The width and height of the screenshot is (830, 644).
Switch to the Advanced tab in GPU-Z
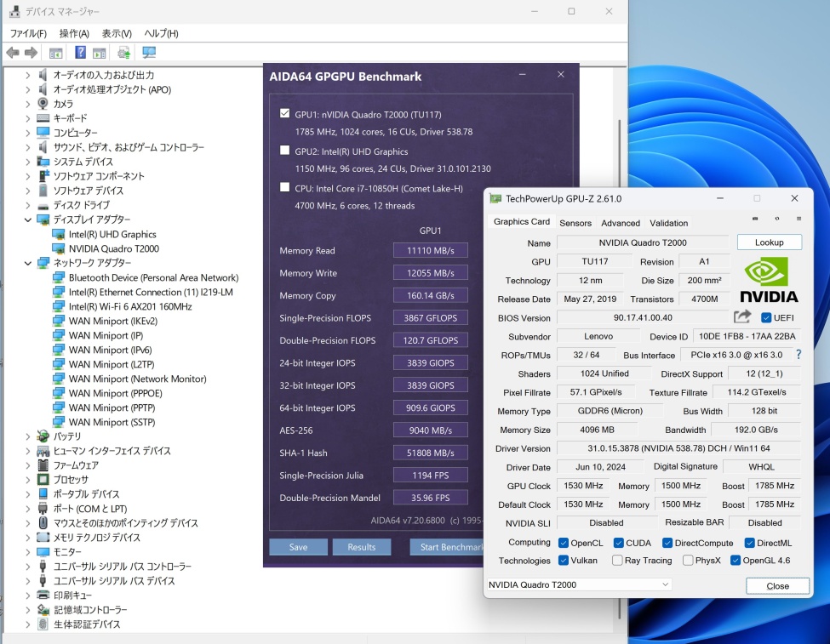click(x=621, y=223)
